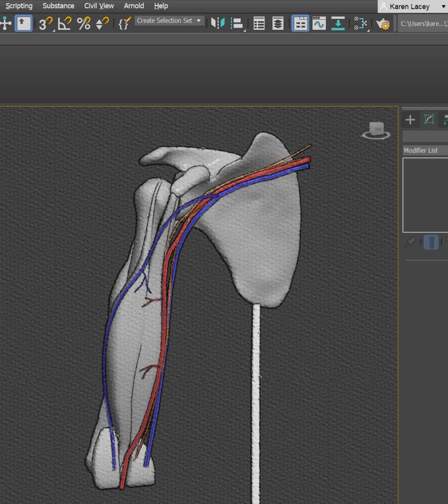Expand the Create Selection Set dropdown
448x504 pixels.
(x=199, y=21)
